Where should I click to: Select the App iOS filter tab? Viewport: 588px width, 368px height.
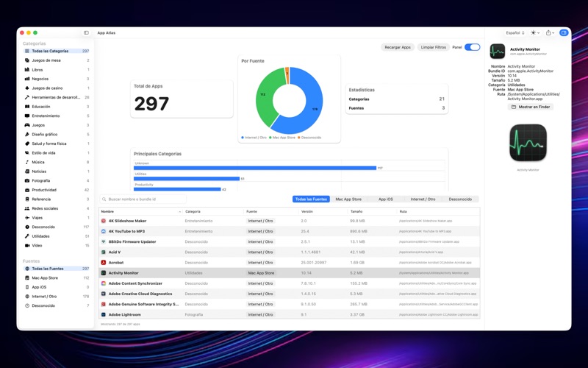tap(385, 199)
